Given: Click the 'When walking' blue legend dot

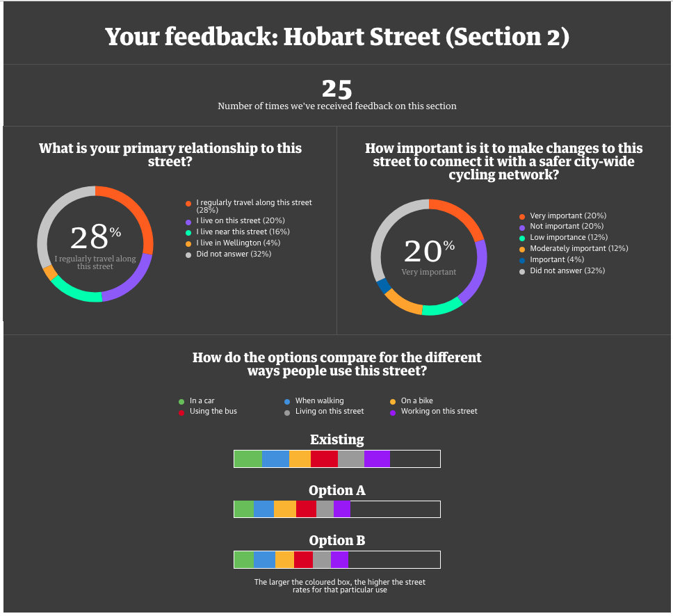Looking at the screenshot, I should [x=287, y=401].
